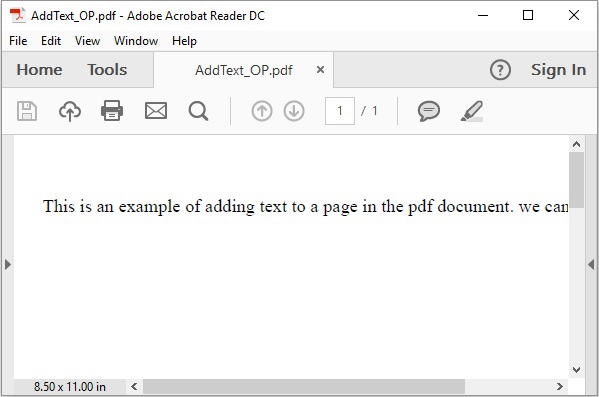
Task: Open the Help menu
Action: point(184,41)
